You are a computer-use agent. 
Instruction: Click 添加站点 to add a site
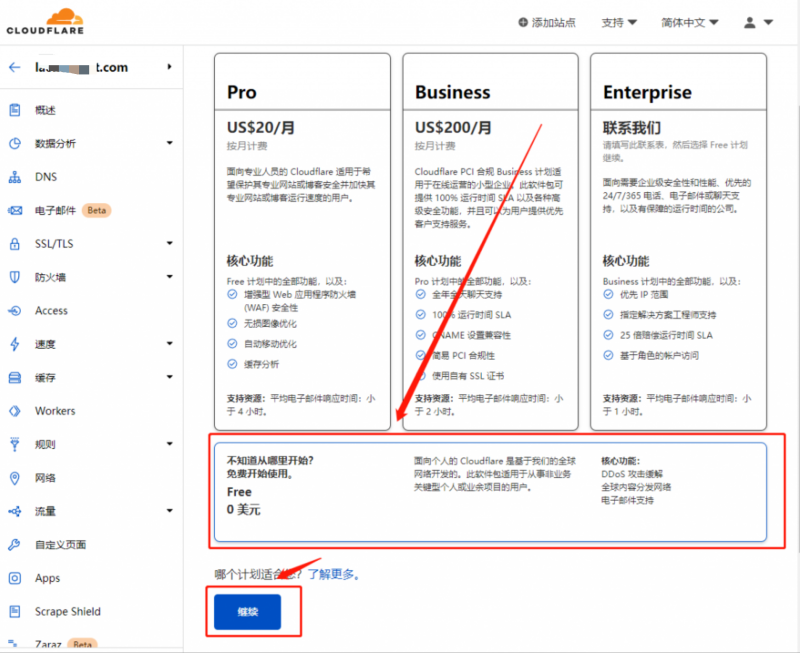point(549,20)
